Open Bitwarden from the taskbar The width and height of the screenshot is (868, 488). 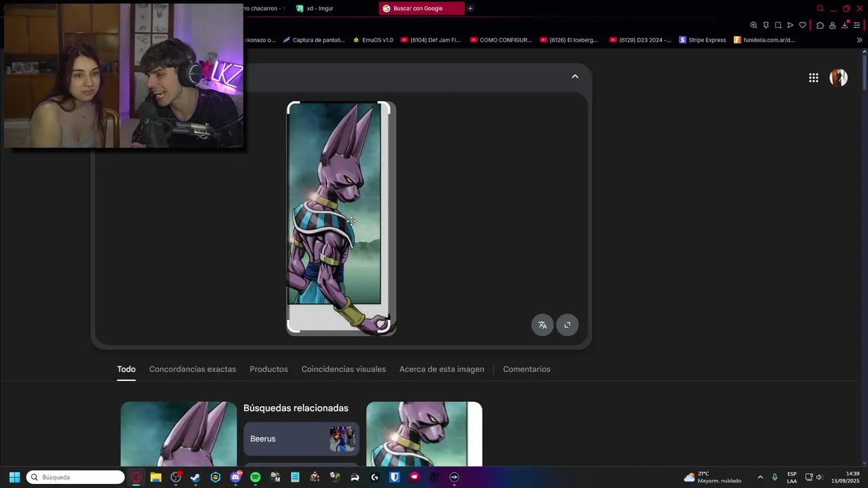pos(394,477)
